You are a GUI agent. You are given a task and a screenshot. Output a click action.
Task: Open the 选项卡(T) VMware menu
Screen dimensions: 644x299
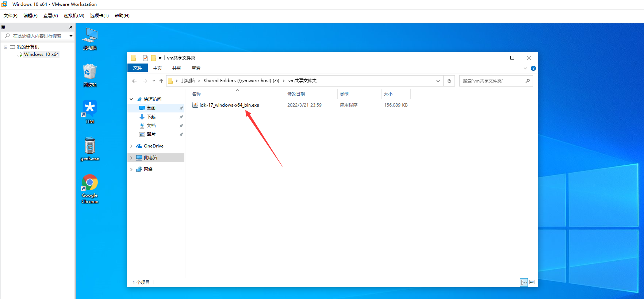[x=99, y=16]
